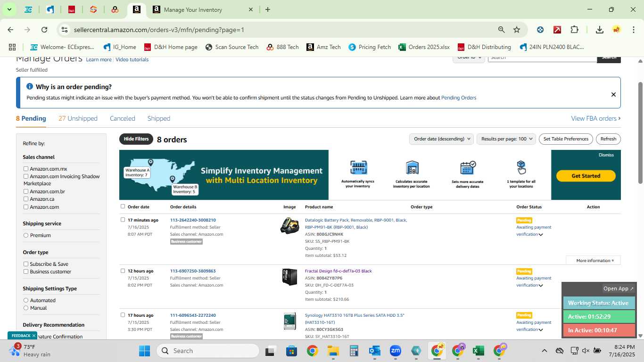Open the Windows Start menu
The height and width of the screenshot is (362, 644).
[144, 351]
